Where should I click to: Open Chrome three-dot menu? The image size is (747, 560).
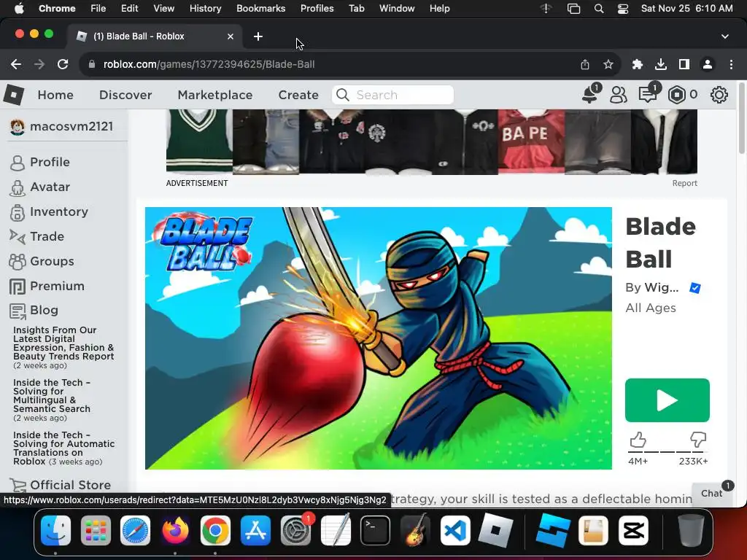pos(731,64)
